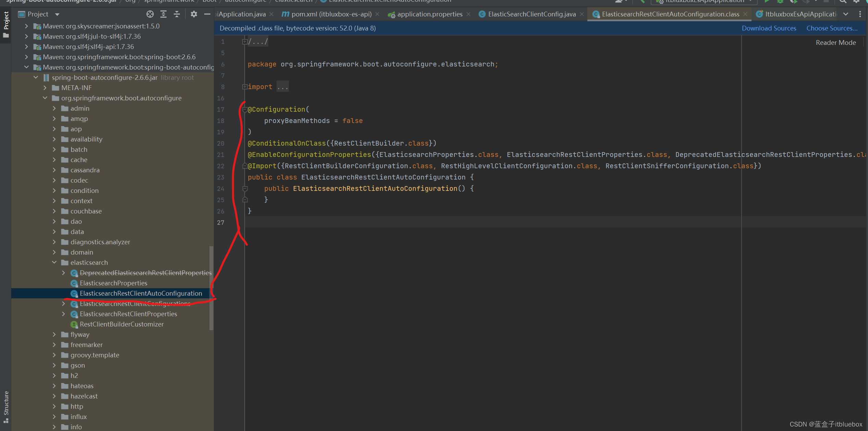Hide the Project panel with minus icon
Image resolution: width=868 pixels, height=431 pixels.
coord(207,14)
